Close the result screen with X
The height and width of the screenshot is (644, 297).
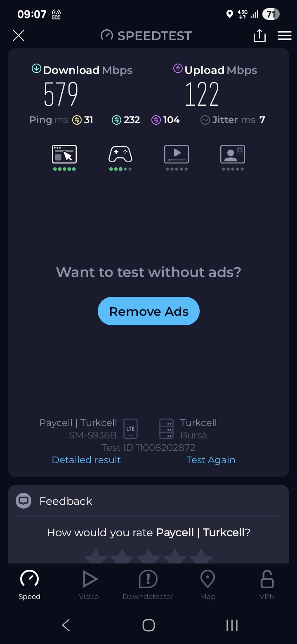coord(19,36)
